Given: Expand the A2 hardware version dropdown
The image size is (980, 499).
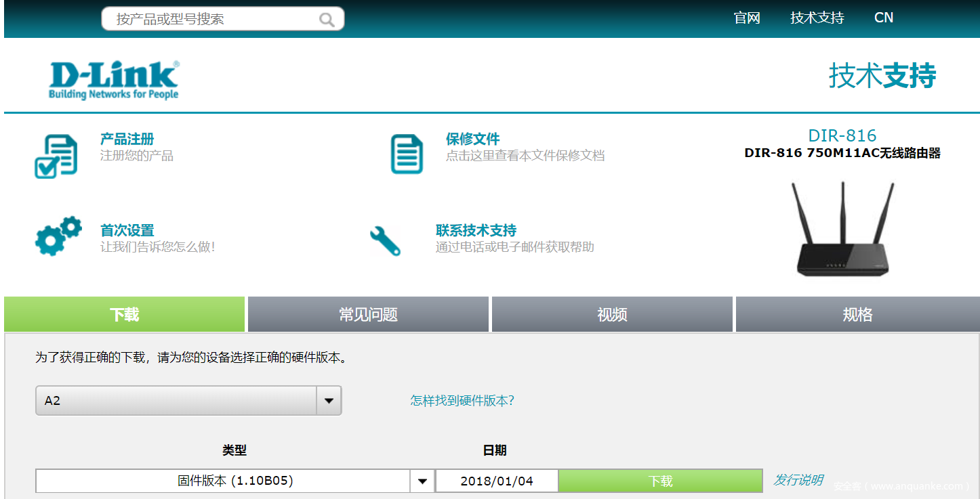Looking at the screenshot, I should tap(329, 401).
